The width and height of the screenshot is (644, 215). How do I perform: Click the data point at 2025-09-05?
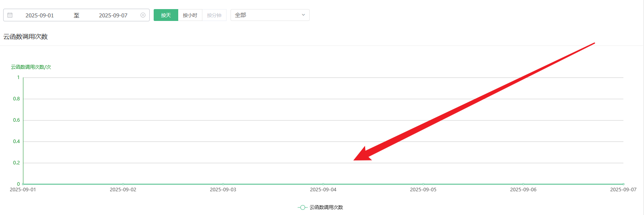pos(423,184)
